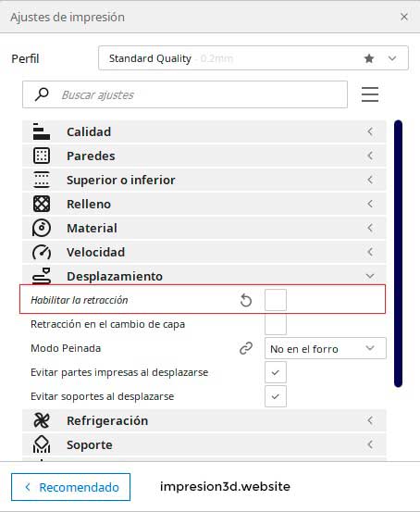Toggle Retracción en el cambio de capa
The height and width of the screenshot is (512, 420).
276,324
